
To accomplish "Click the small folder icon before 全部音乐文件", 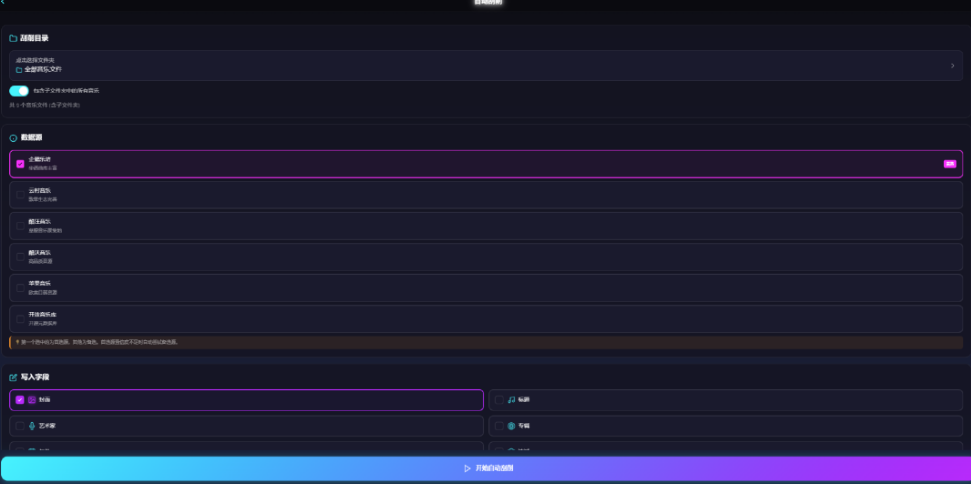I will coord(19,70).
